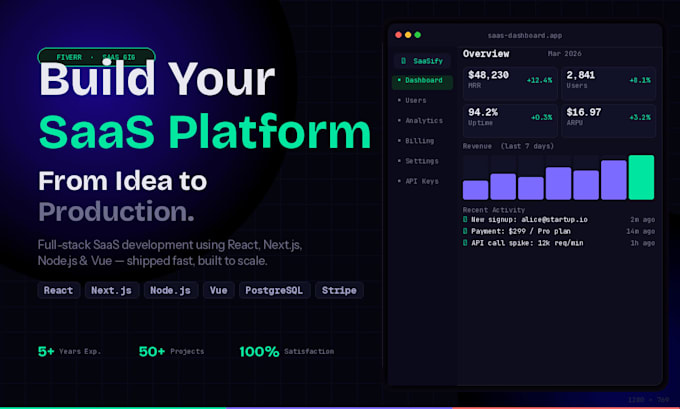Click the yellow minimize window dot
This screenshot has height=409, width=680.
[408, 35]
